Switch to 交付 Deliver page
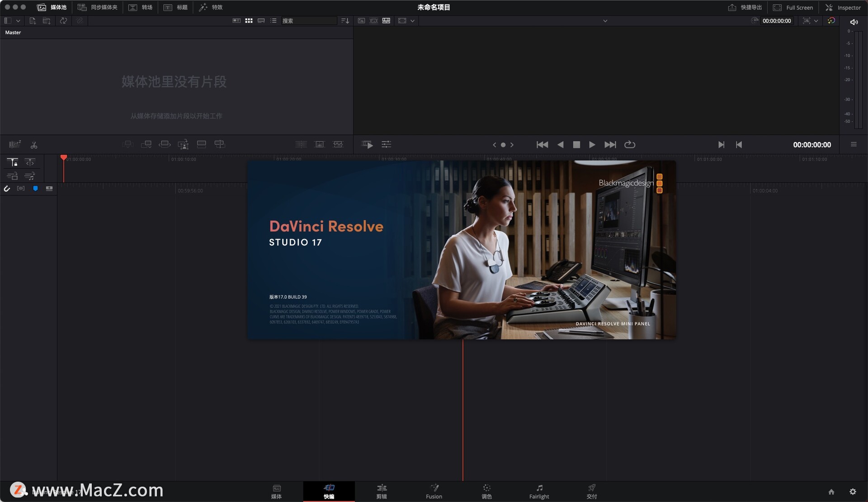 (x=592, y=492)
